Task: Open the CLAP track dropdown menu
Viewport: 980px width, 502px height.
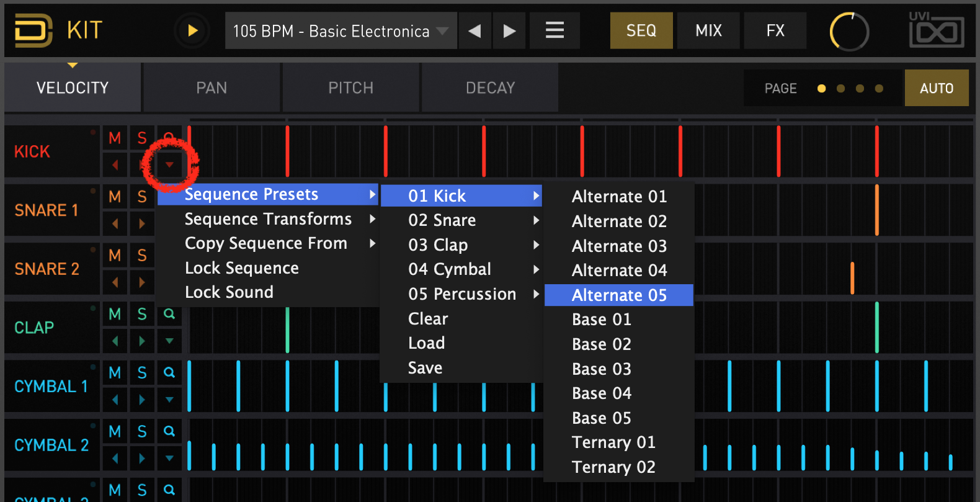Action: click(x=169, y=341)
